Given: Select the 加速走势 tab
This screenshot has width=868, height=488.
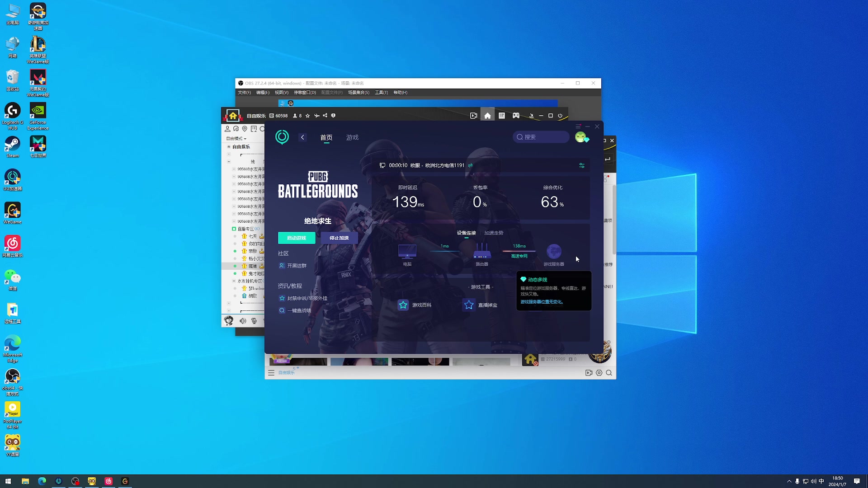Looking at the screenshot, I should (494, 233).
